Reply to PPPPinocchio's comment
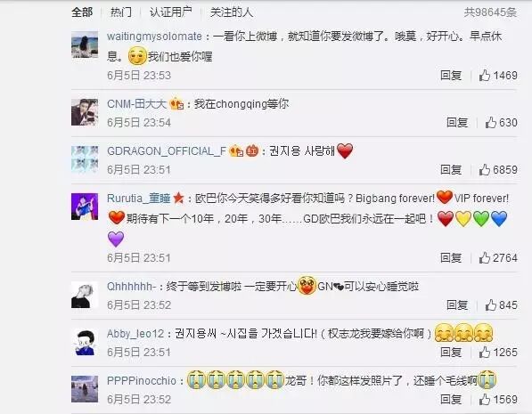Image resolution: width=532 pixels, height=414 pixels. (x=451, y=399)
